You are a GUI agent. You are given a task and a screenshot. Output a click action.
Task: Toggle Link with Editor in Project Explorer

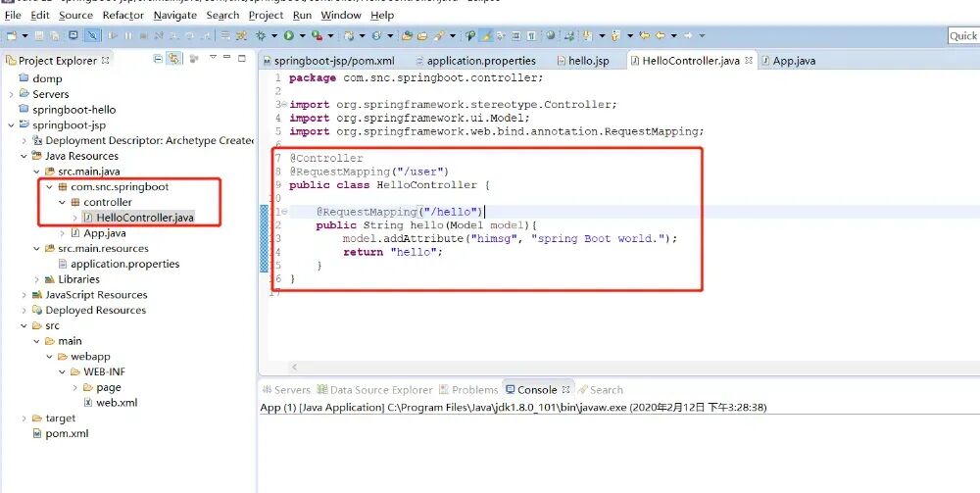(x=173, y=59)
